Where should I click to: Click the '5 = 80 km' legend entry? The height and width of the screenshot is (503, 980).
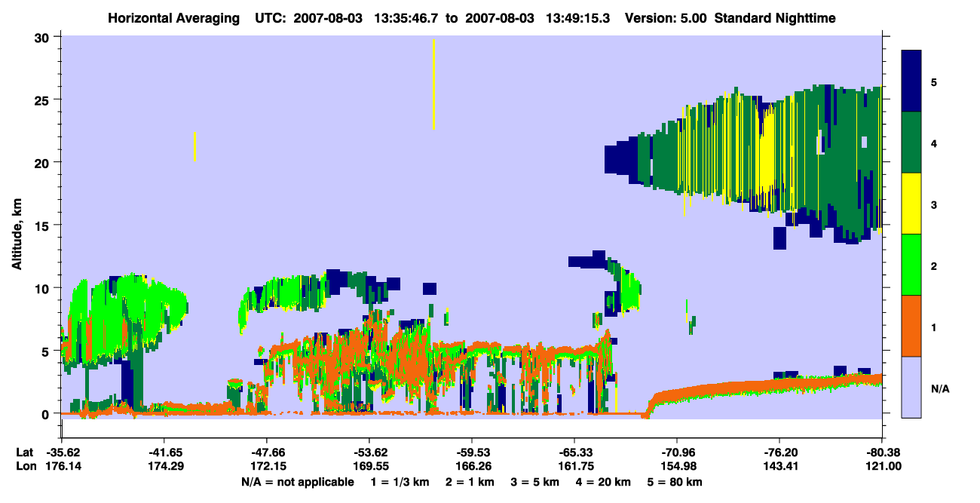675,482
